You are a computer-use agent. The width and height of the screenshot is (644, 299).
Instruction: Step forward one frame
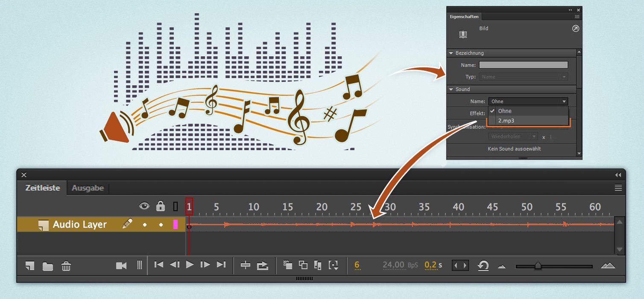click(x=205, y=264)
